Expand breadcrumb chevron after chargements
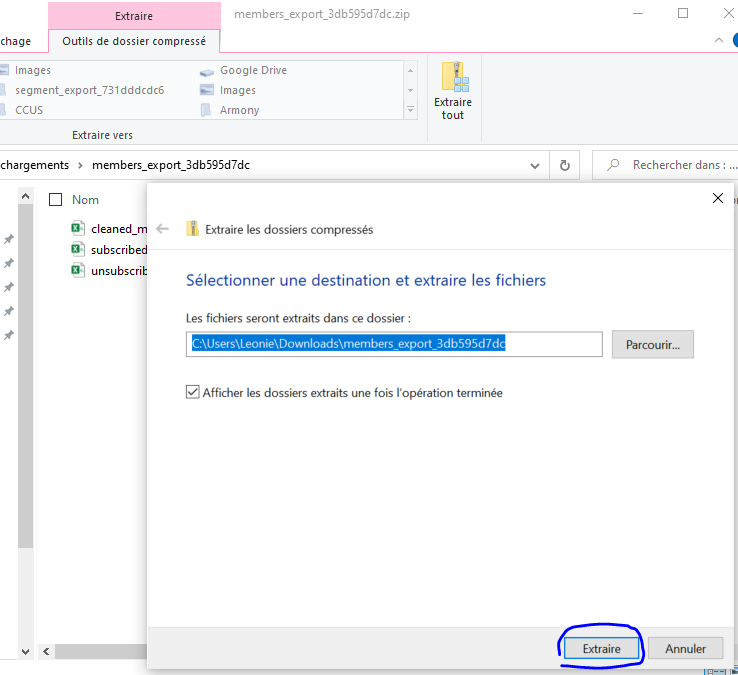This screenshot has height=675, width=738. pos(80,165)
